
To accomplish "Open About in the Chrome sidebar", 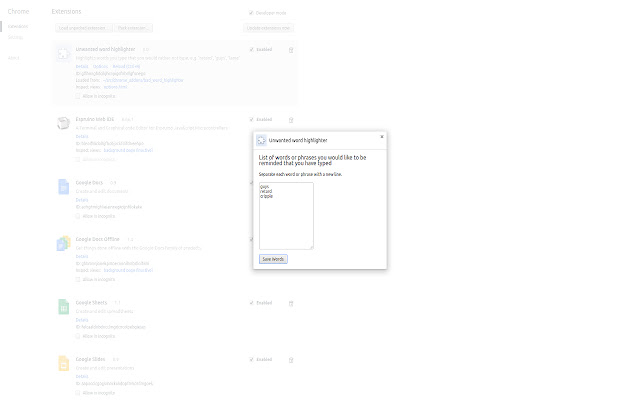I will point(13,58).
